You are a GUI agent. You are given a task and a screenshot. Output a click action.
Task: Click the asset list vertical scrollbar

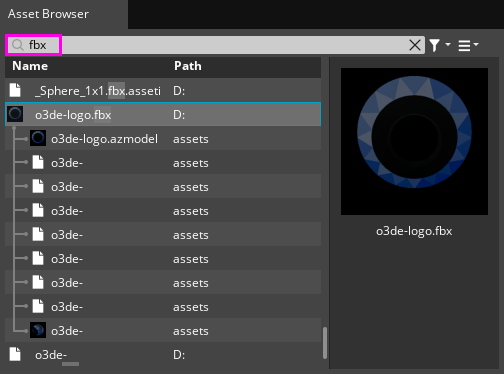325,343
